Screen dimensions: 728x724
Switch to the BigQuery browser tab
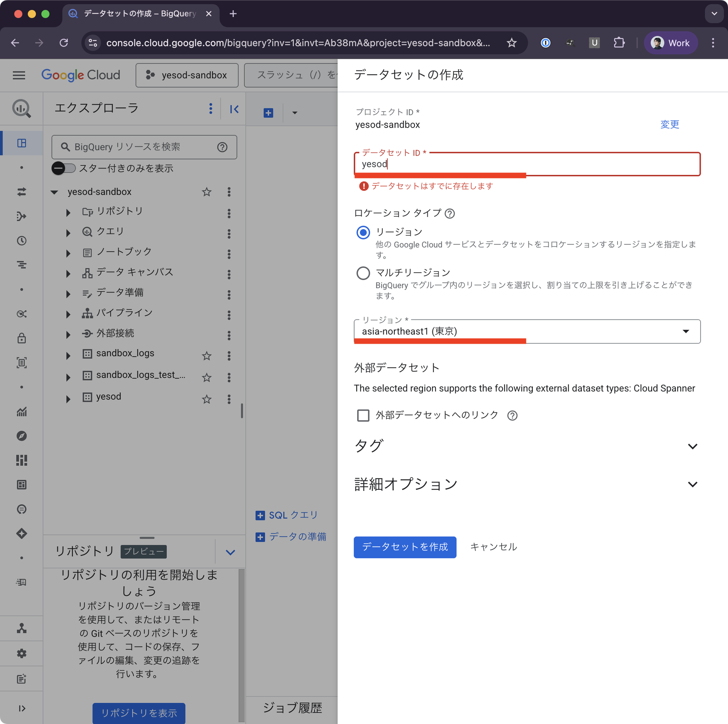pyautogui.click(x=140, y=14)
